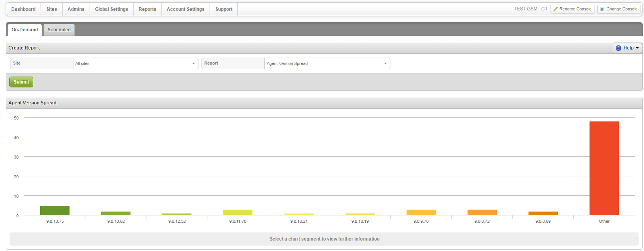644x251 pixels.
Task: Click the Agent Version Spread panel title
Action: (x=32, y=103)
